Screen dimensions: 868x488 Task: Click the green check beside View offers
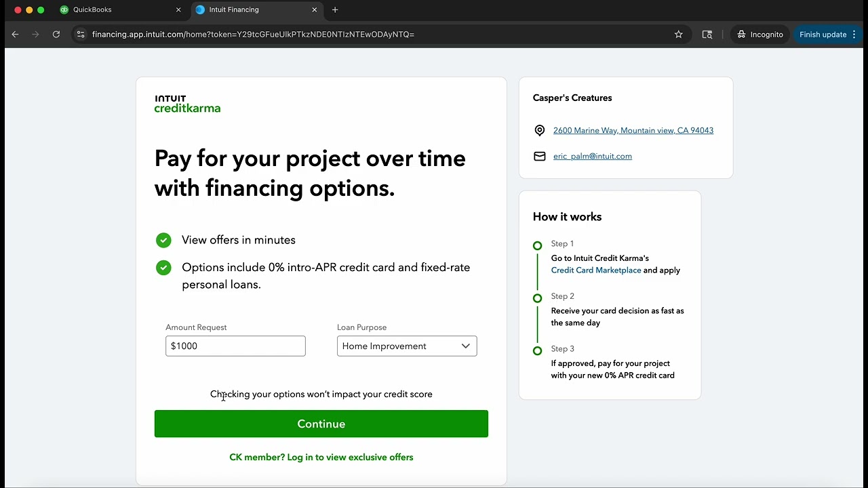[163, 240]
